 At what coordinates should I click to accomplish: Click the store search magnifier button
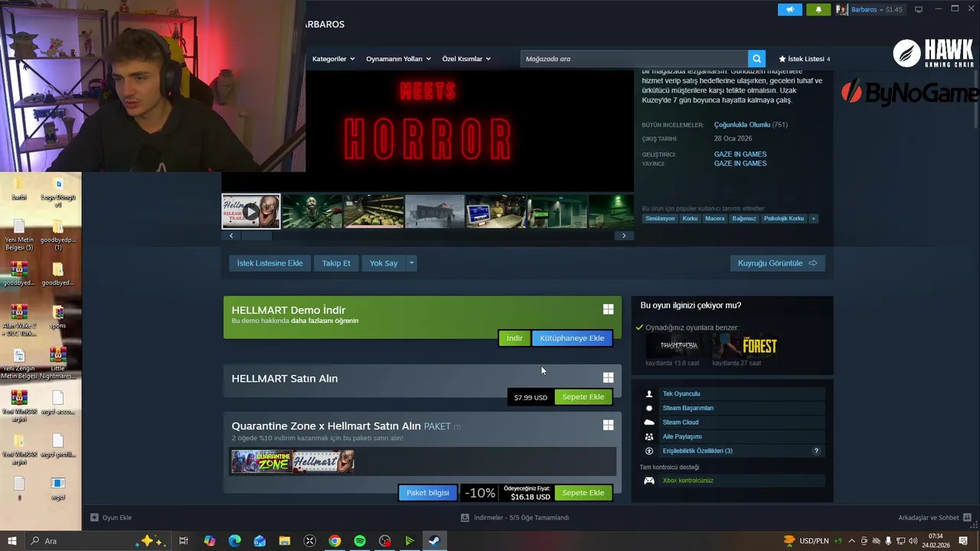756,59
